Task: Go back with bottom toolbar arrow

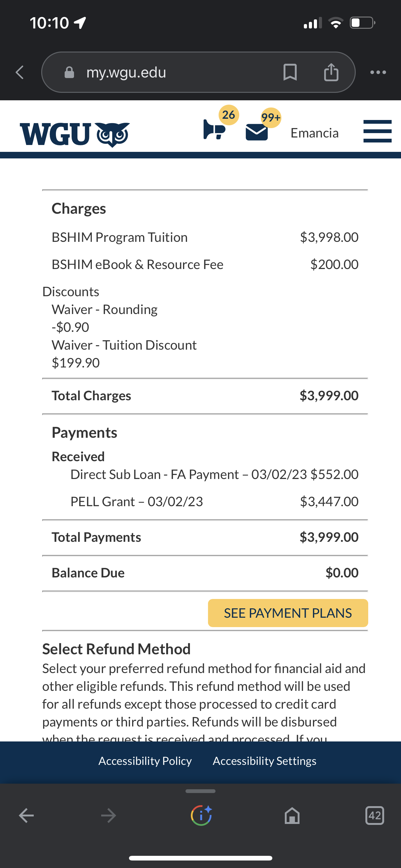Action: pyautogui.click(x=26, y=816)
